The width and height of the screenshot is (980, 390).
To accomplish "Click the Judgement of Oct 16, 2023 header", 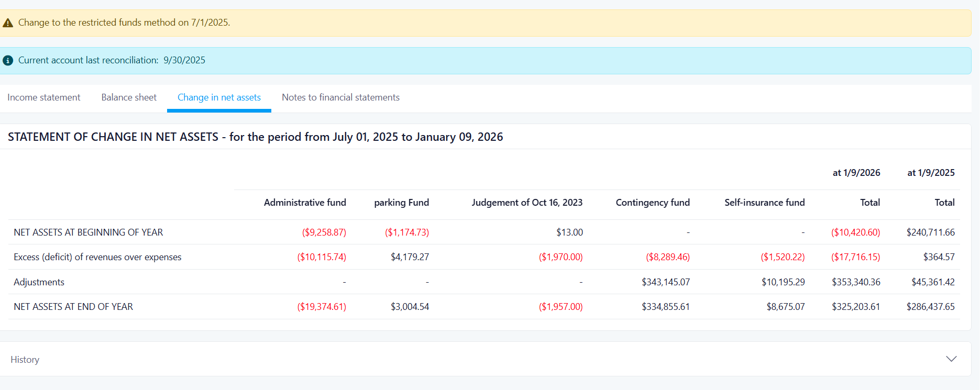I will [527, 203].
